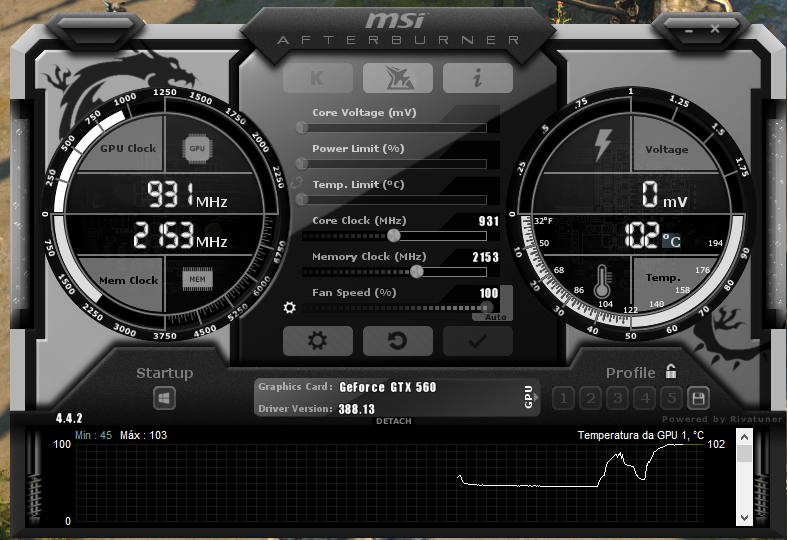Open fan settings small gear icon
Screen dimensions: 788x540
click(289, 307)
